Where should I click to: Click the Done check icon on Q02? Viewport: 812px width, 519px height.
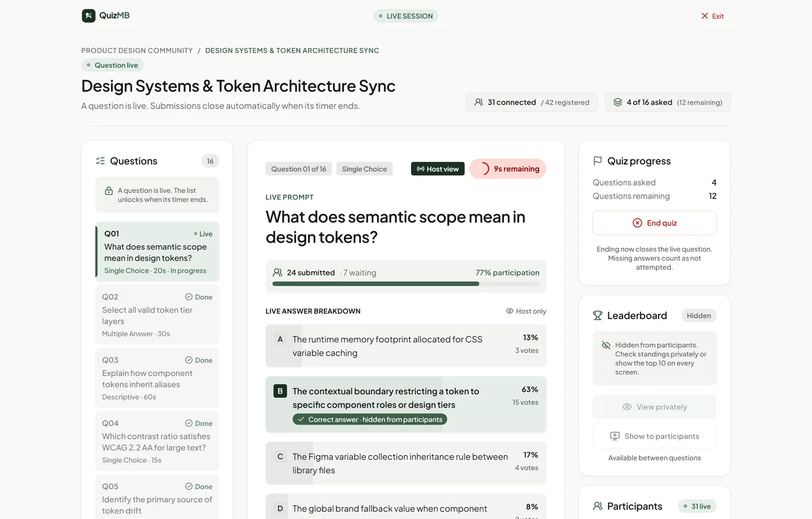click(189, 297)
